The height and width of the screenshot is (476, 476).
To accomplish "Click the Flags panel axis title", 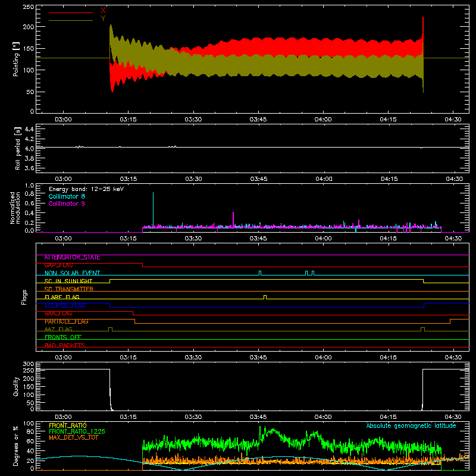I will [24, 297].
